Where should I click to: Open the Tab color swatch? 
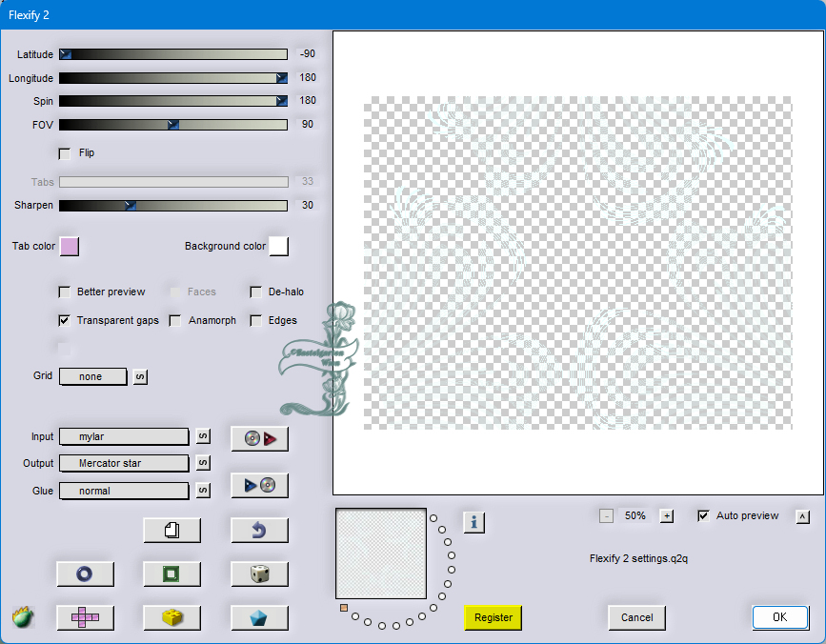point(70,247)
